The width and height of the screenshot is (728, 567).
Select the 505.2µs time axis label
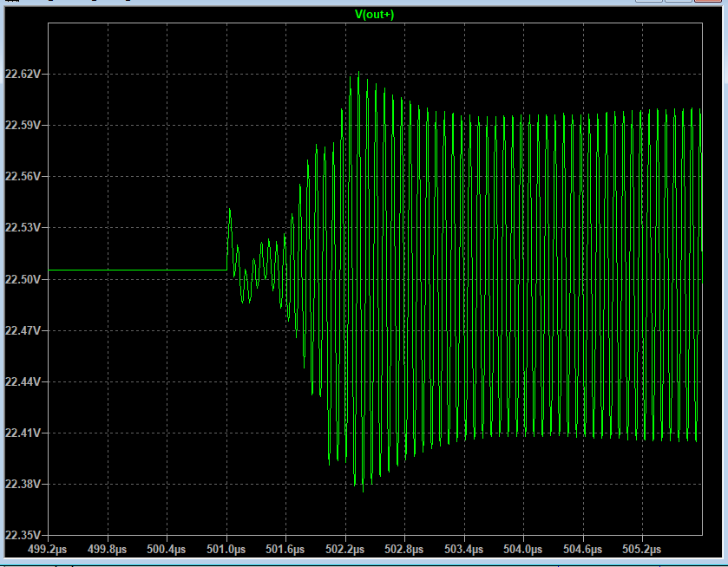tap(641, 550)
